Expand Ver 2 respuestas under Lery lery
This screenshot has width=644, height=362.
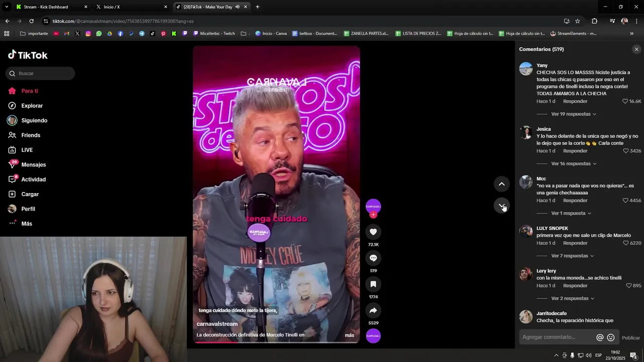point(573,299)
